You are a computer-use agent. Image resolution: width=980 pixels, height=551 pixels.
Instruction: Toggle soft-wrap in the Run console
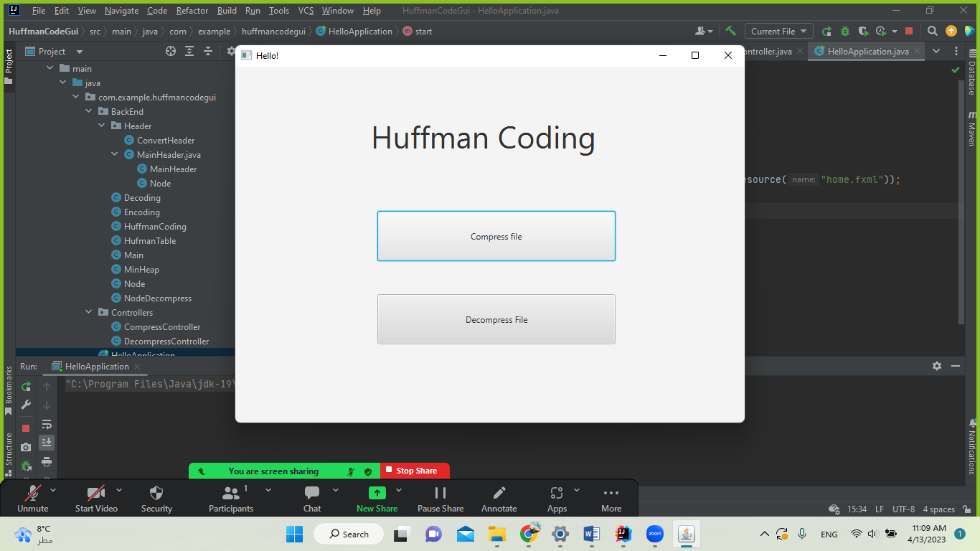coord(47,424)
